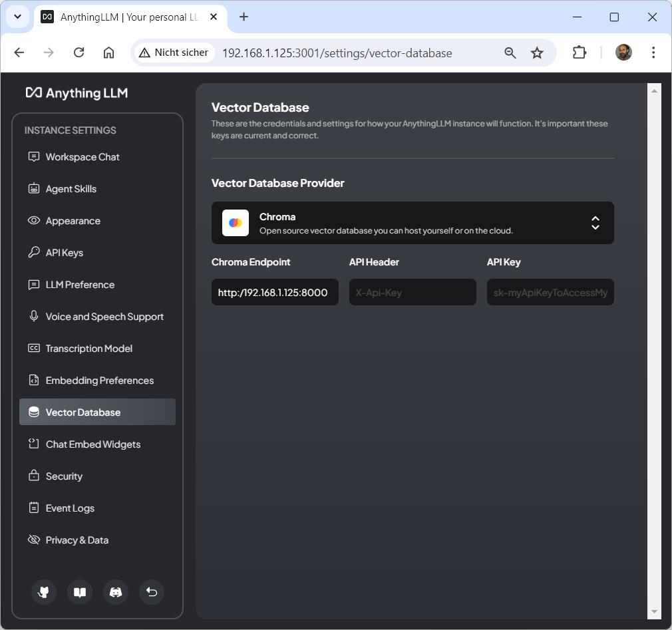Click the AnythingLLM logo
Viewport: 672px width, 630px height.
(77, 93)
